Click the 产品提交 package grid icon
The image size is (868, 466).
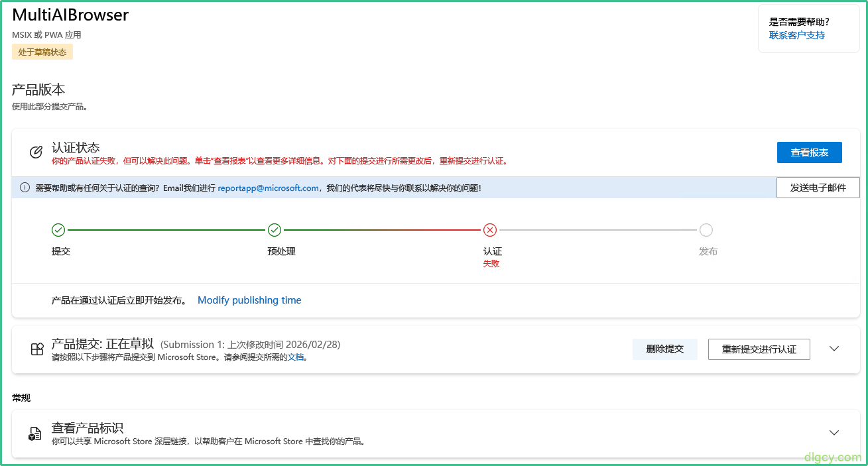pos(36,348)
